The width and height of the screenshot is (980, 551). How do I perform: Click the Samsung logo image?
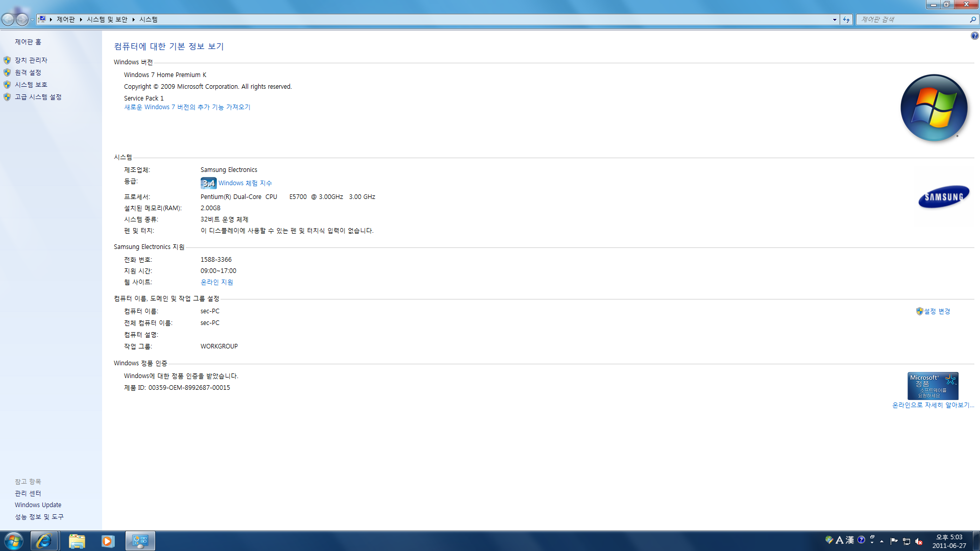[x=944, y=197]
